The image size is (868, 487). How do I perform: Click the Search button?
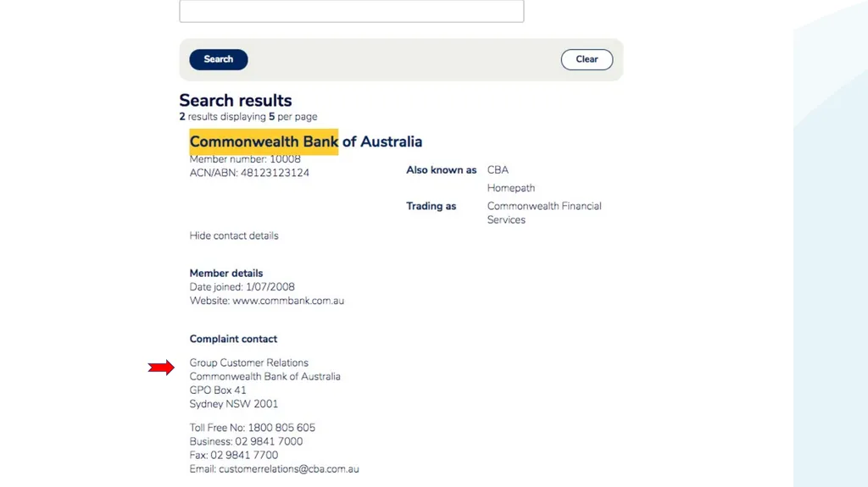[x=218, y=59]
